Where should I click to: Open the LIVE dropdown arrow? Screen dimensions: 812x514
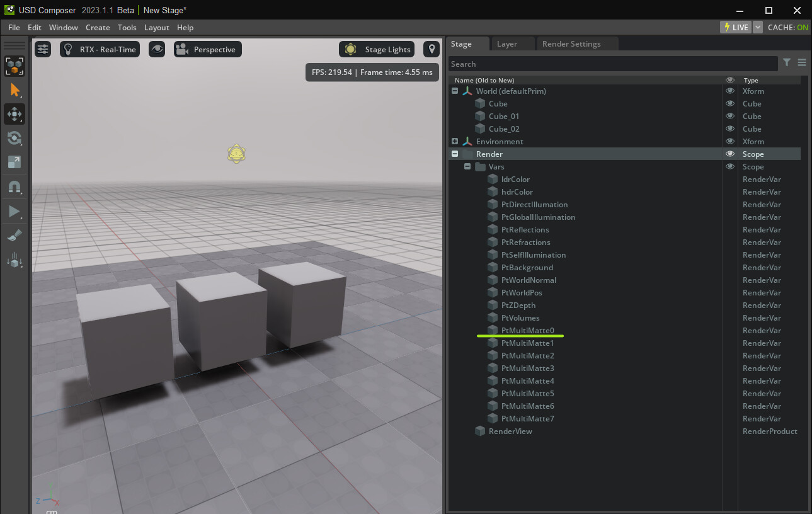point(757,27)
